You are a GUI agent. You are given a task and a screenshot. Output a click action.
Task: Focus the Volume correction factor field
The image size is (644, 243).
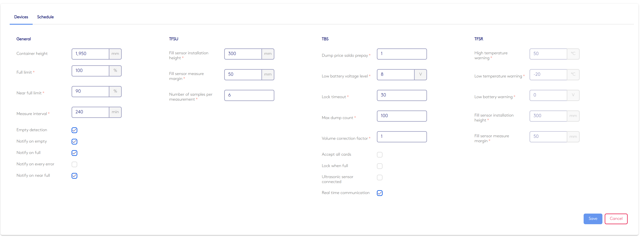click(402, 137)
